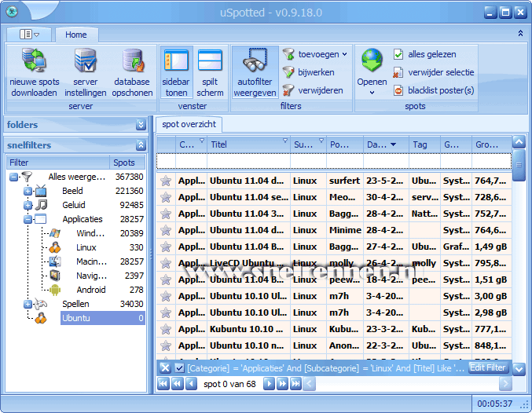The image size is (532, 413).
Task: Go to previous page of spots
Action: pyautogui.click(x=177, y=384)
